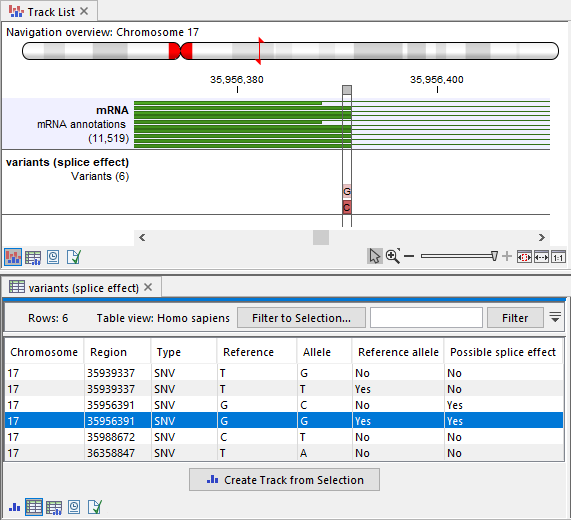Open track table view icon in upper panel
This screenshot has width=571, height=520.
point(33,257)
